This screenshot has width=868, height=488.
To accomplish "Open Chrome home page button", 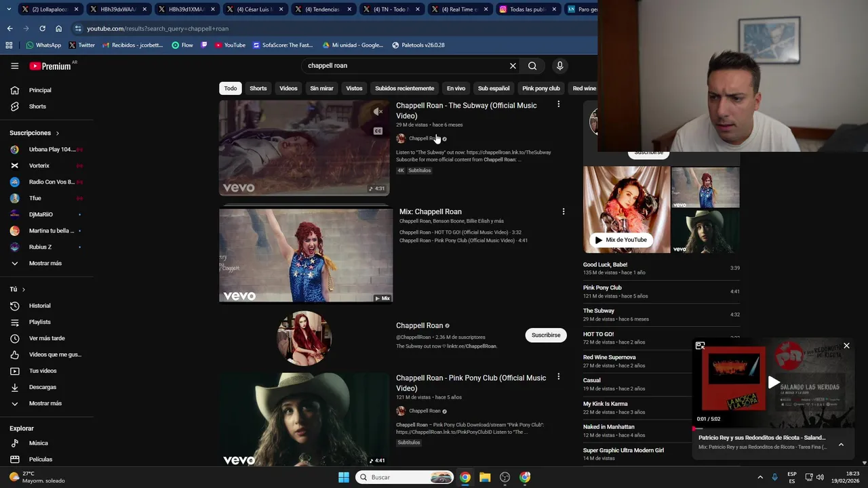I will (x=58, y=28).
